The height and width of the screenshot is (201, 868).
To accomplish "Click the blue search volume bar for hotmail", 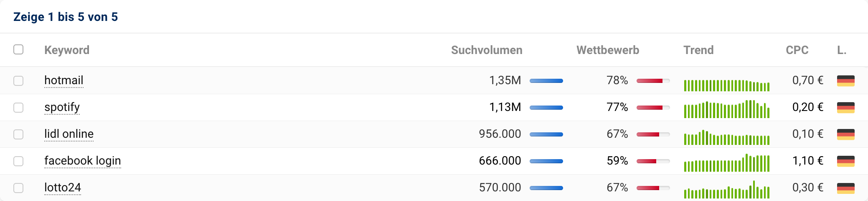I will (x=546, y=81).
